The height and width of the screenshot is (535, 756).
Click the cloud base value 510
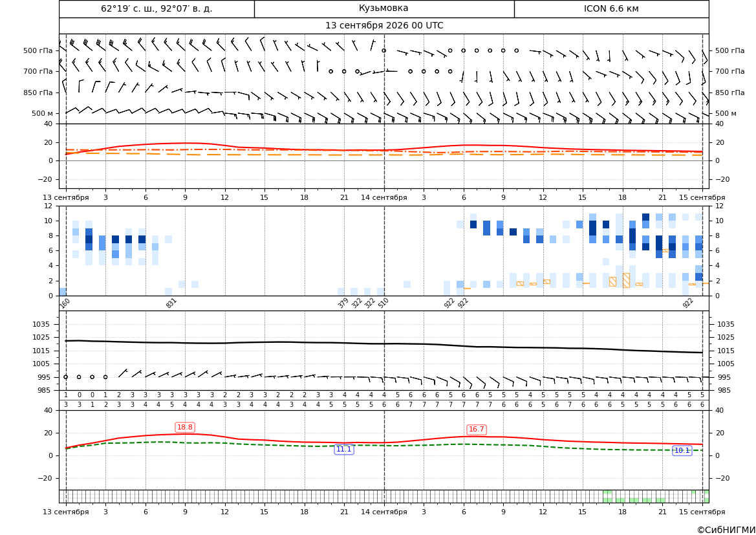pyautogui.click(x=383, y=303)
